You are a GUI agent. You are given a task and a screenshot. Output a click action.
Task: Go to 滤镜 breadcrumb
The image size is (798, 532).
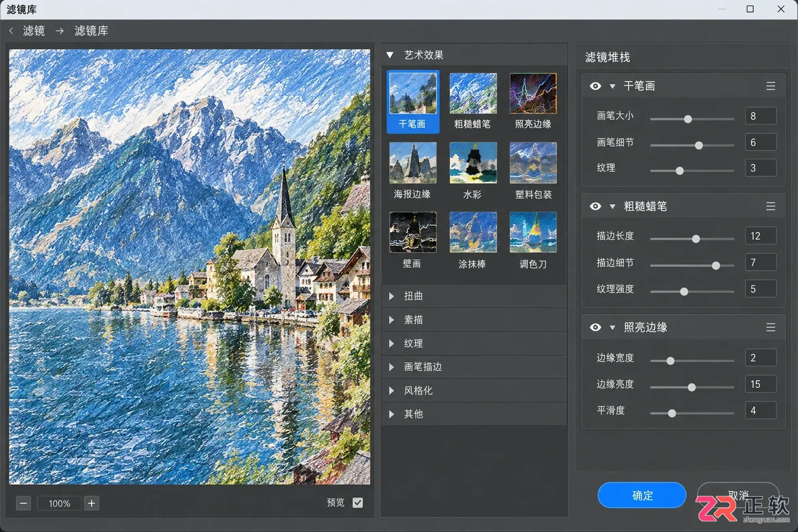(x=34, y=31)
